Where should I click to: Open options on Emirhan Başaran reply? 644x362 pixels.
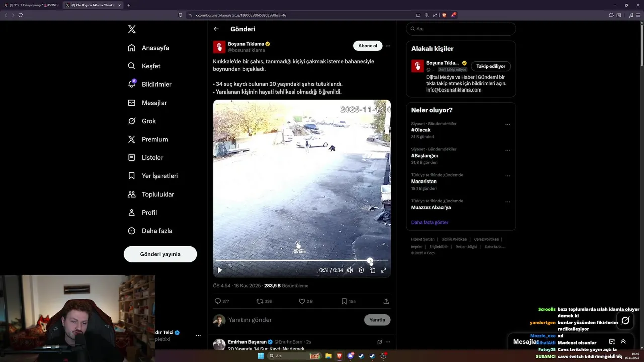click(x=388, y=342)
